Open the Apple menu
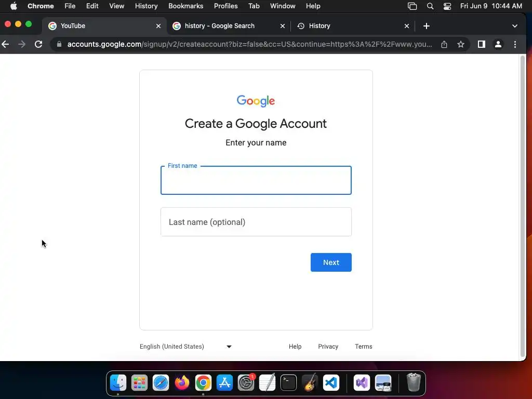This screenshot has height=399, width=532. 14,6
